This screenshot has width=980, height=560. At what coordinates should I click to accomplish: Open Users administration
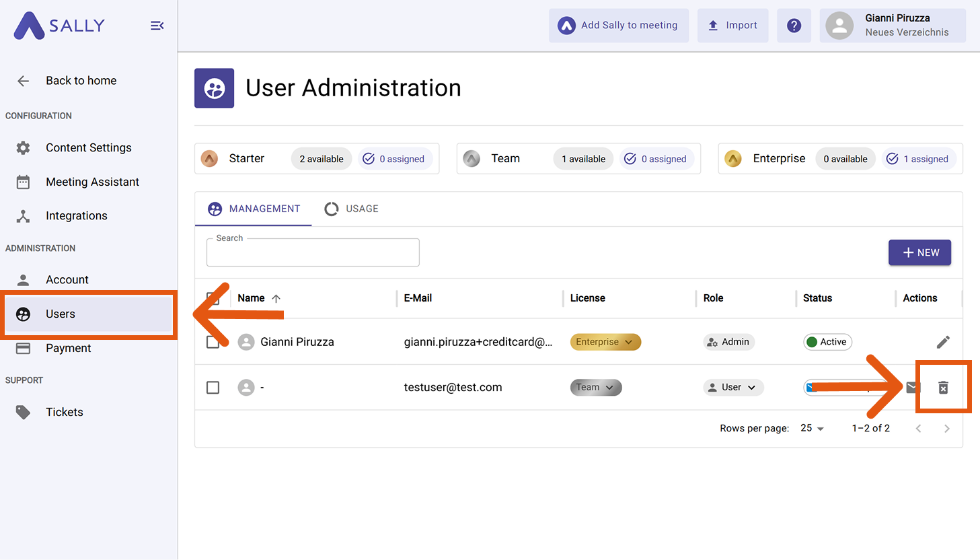tap(88, 314)
